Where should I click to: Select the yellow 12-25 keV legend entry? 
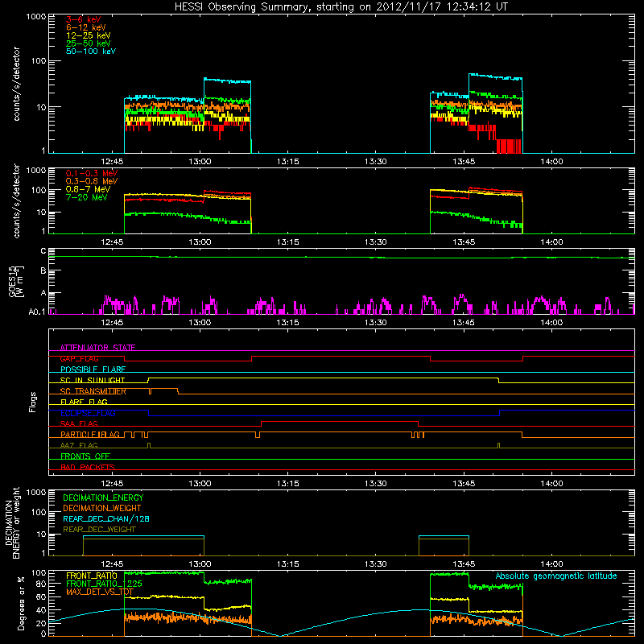(x=88, y=35)
